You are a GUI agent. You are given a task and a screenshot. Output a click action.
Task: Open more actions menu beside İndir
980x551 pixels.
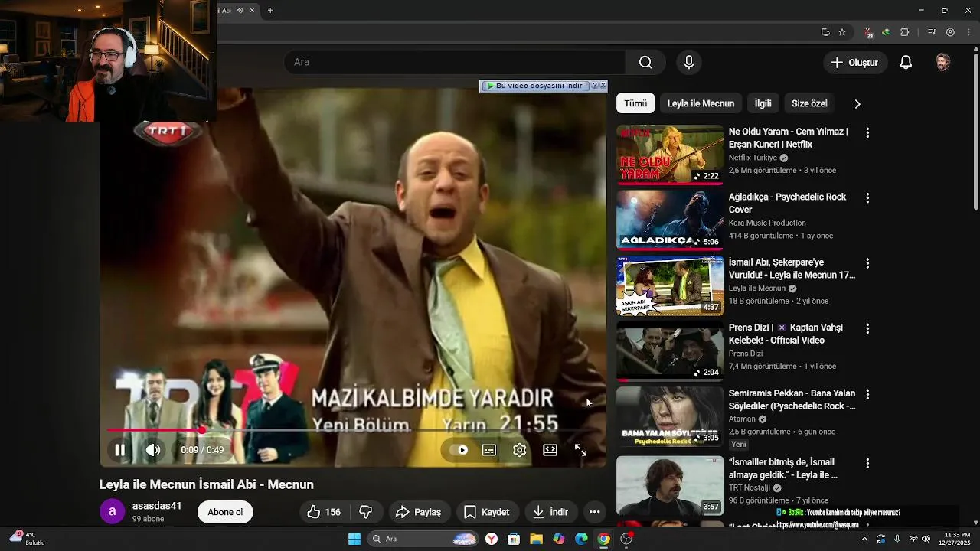594,512
